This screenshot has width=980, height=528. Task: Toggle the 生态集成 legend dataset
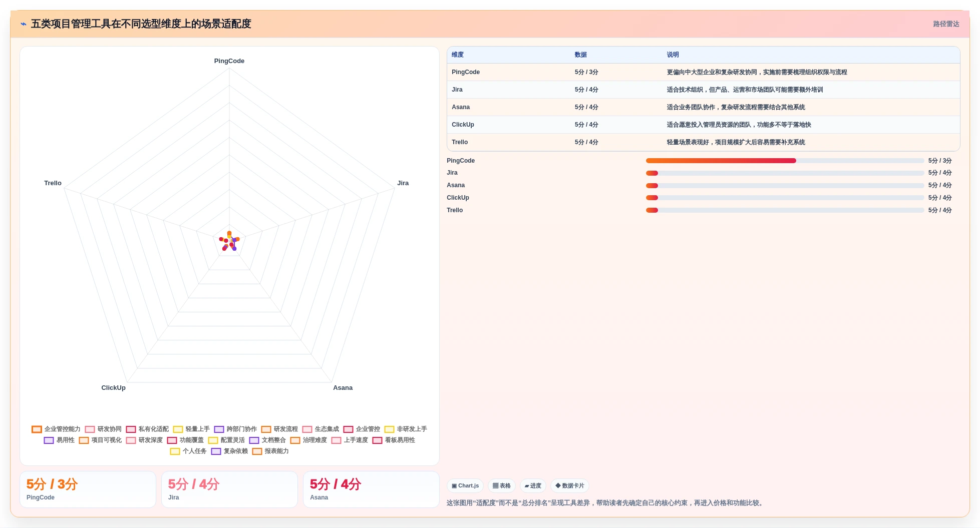point(320,429)
